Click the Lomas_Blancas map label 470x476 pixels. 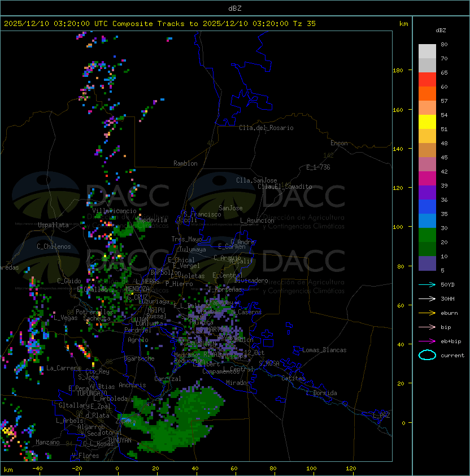(x=324, y=350)
